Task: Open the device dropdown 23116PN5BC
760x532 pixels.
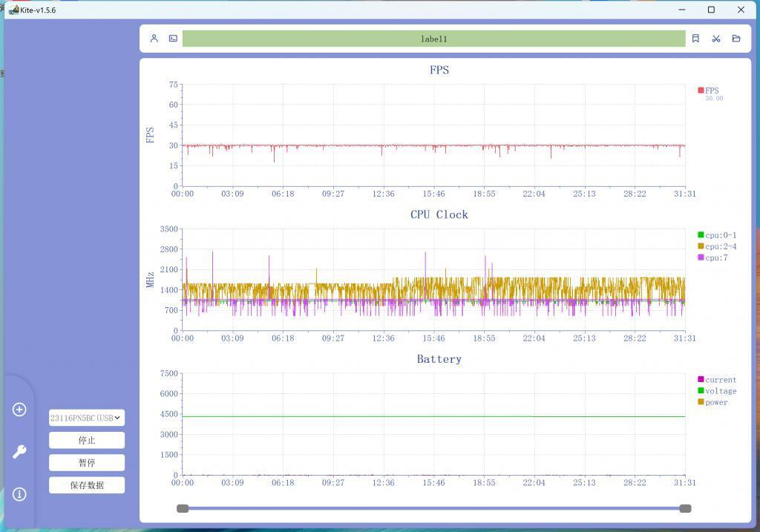Action: [87, 418]
